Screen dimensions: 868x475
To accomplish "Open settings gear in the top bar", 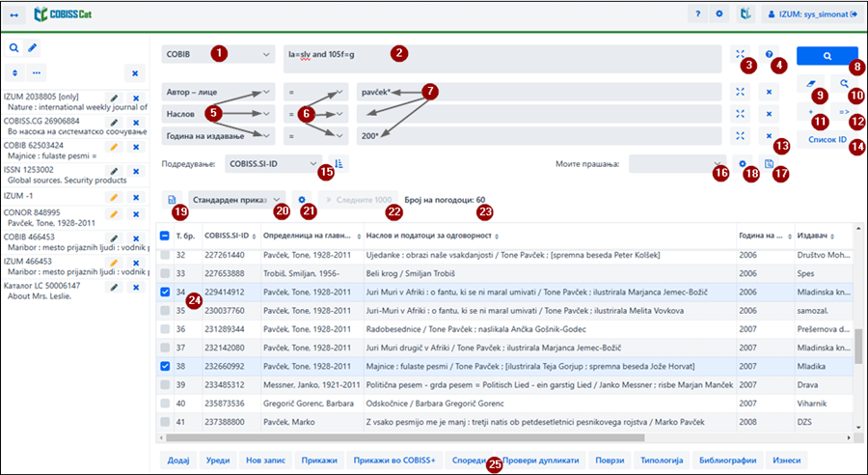I will (719, 14).
